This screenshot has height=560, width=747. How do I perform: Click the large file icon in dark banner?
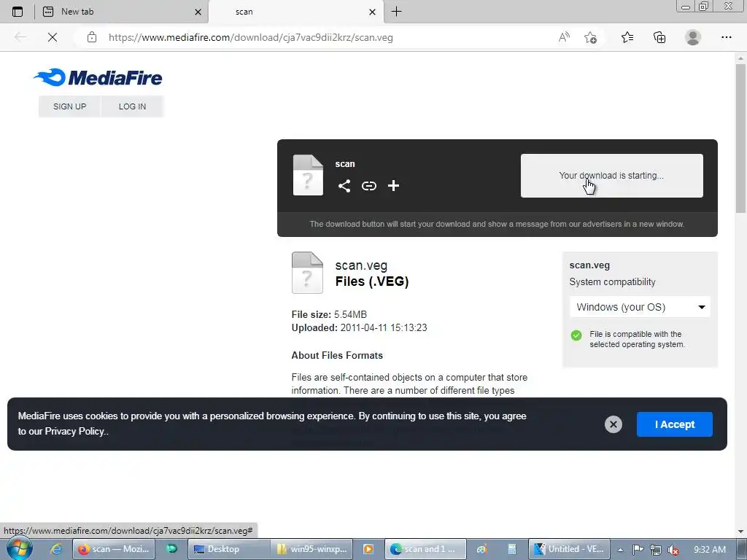(308, 175)
